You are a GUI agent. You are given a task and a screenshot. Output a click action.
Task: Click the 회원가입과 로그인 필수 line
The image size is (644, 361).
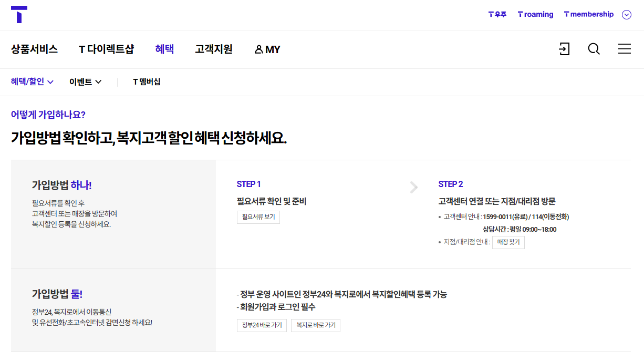pyautogui.click(x=276, y=307)
